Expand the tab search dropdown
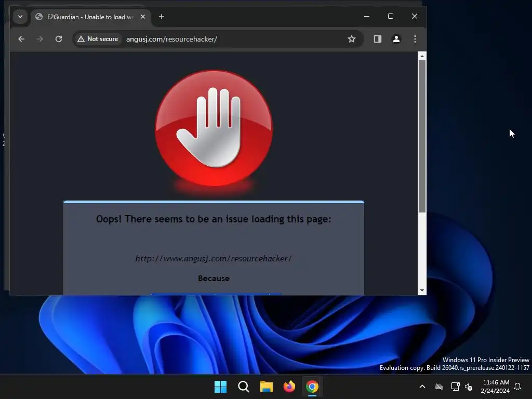The width and height of the screenshot is (532, 399). point(20,17)
